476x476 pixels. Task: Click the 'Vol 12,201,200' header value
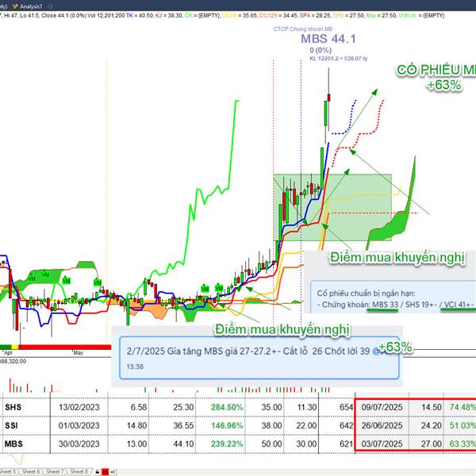106,16
